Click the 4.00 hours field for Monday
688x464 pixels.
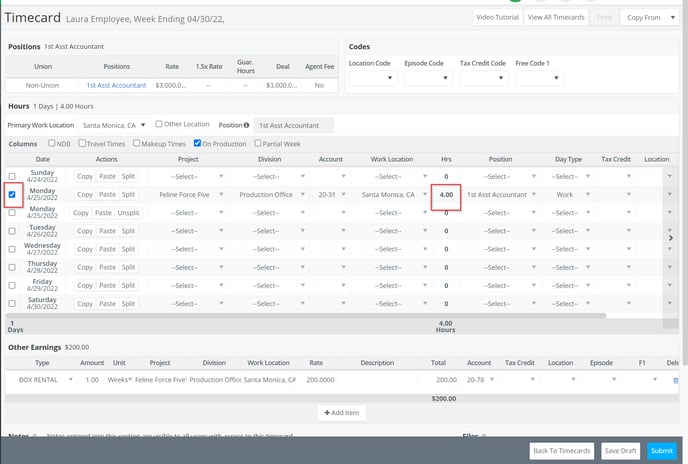click(x=446, y=194)
